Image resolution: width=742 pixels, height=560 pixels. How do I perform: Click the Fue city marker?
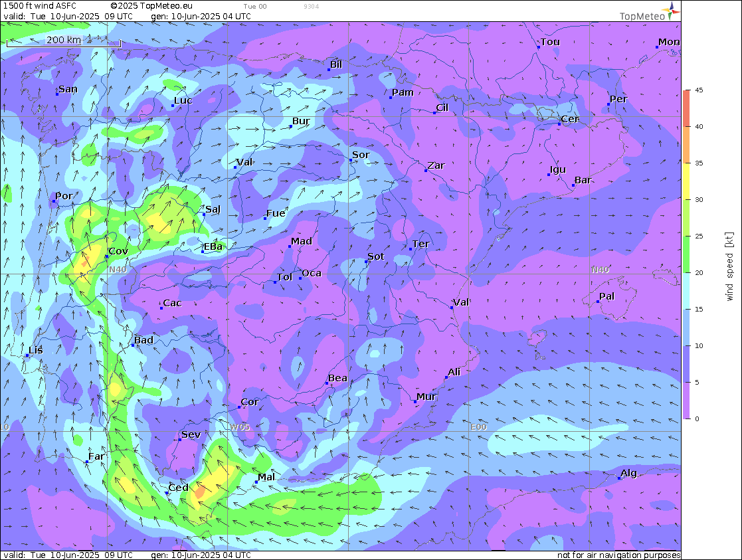[x=265, y=219]
